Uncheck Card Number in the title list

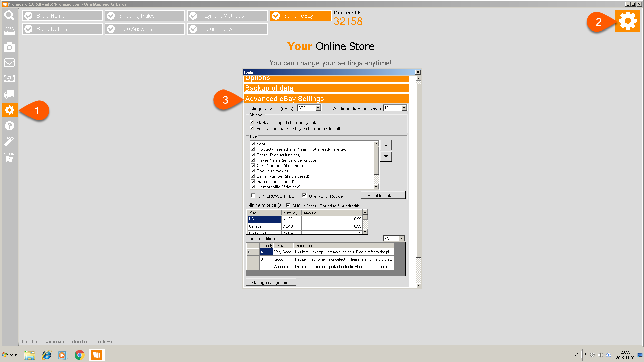253,166
